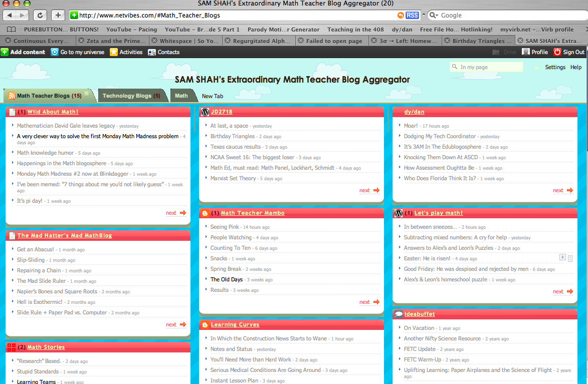Image resolution: width=588 pixels, height=384 pixels.
Task: Click the WordPress icon beside JD2718
Action: (x=205, y=112)
